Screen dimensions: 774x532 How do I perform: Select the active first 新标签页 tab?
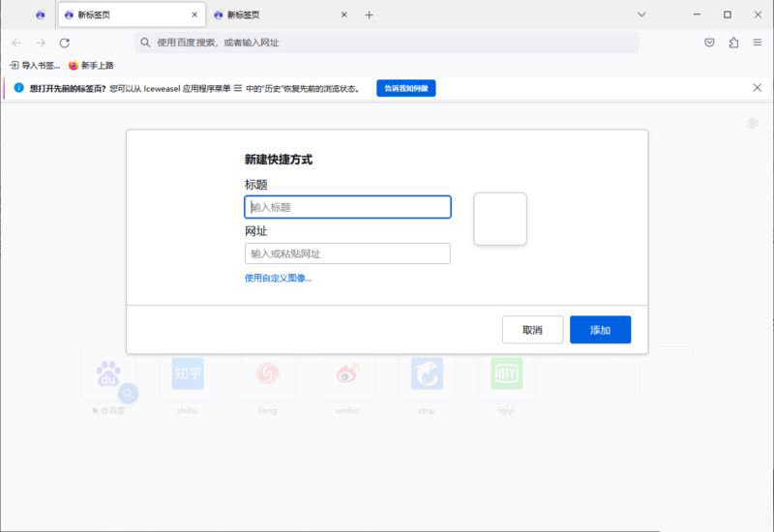point(132,15)
